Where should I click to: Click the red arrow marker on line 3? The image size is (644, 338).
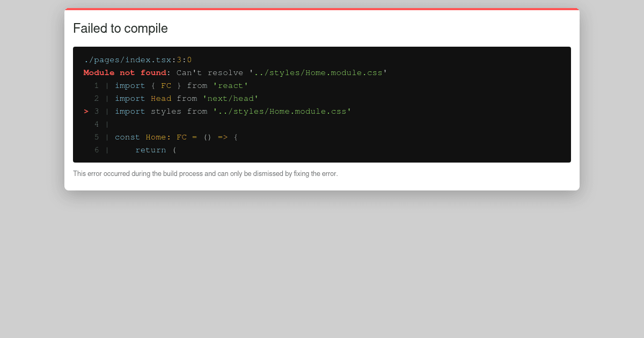point(86,111)
